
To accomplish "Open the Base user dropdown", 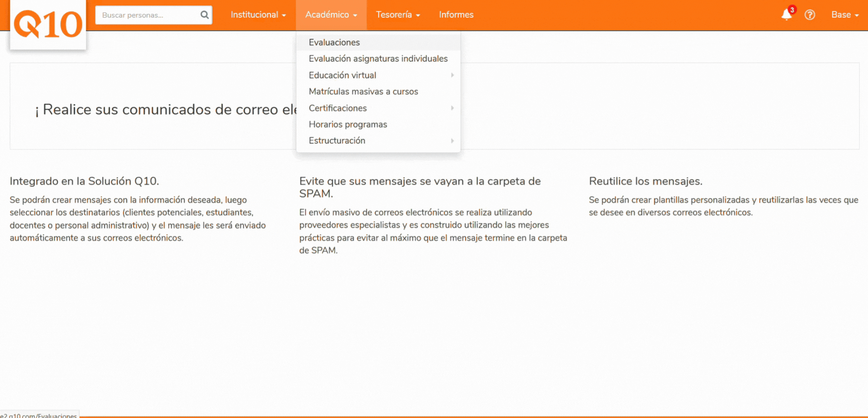I will tap(845, 15).
